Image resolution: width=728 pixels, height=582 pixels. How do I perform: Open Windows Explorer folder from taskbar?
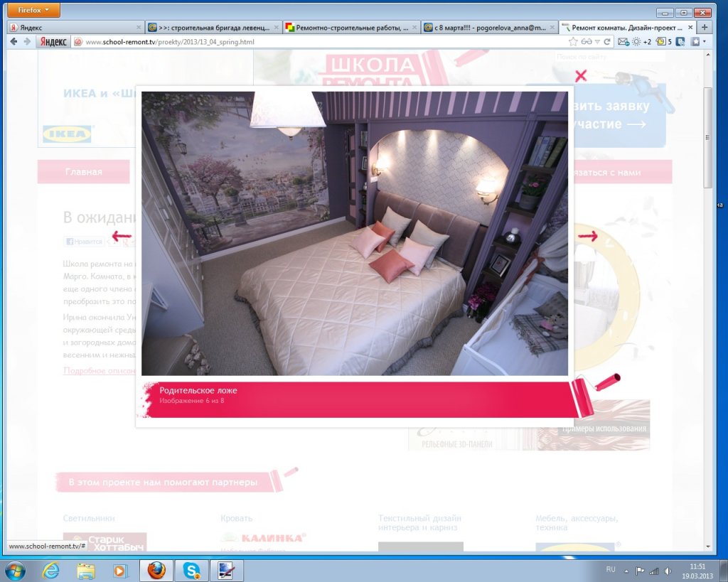click(x=86, y=571)
